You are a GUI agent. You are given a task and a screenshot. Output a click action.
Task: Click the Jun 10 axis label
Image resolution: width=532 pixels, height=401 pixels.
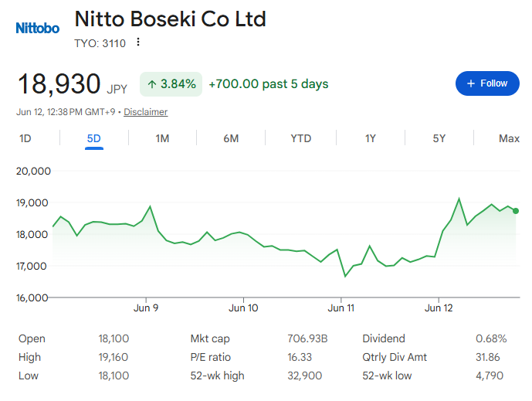(243, 308)
